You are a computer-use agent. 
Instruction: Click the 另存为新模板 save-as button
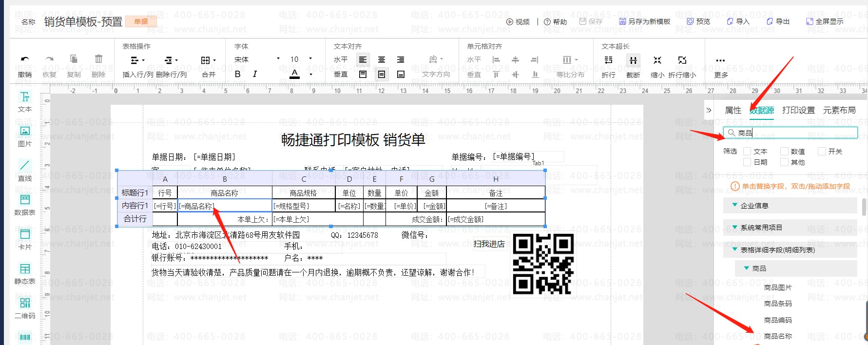tap(645, 21)
